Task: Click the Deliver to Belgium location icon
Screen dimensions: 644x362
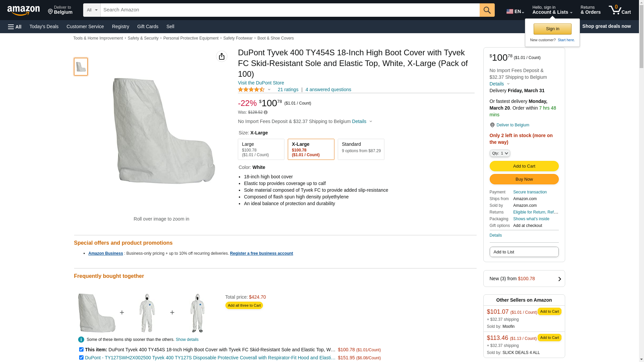Action: click(x=492, y=125)
